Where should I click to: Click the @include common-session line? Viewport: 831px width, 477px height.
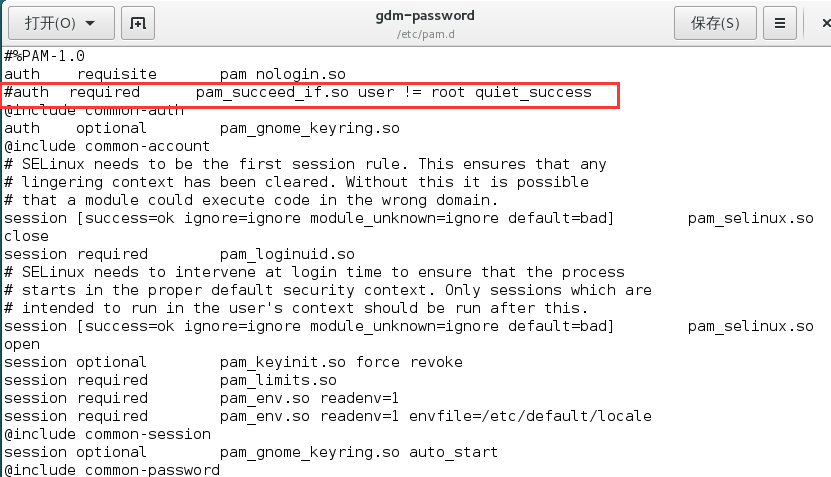tap(108, 435)
